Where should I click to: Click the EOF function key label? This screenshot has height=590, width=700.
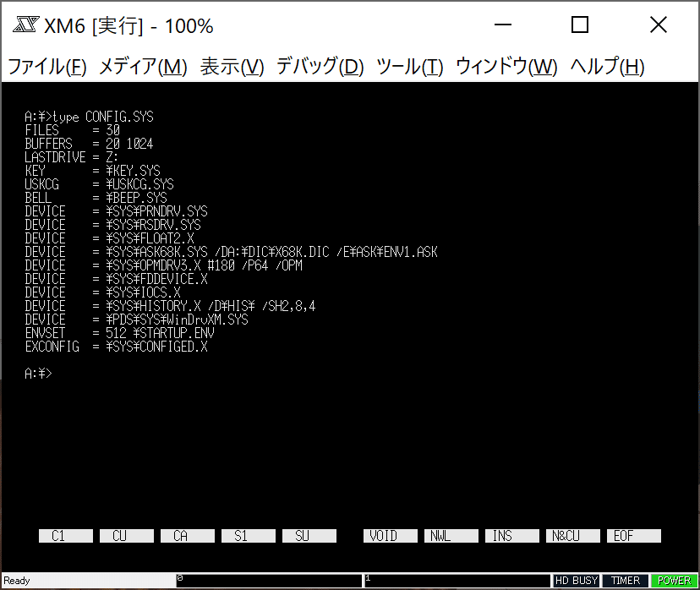634,536
